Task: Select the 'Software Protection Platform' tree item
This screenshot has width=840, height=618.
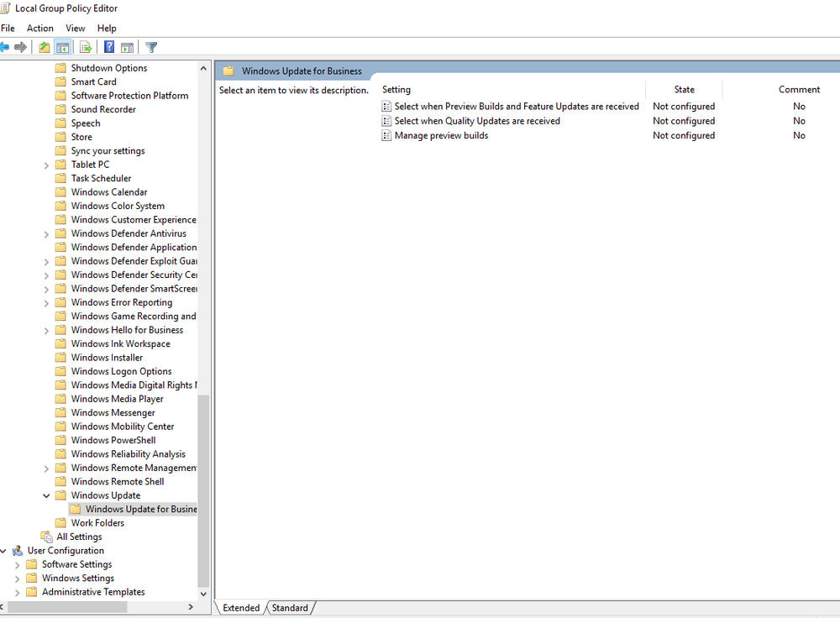Action: (x=129, y=96)
